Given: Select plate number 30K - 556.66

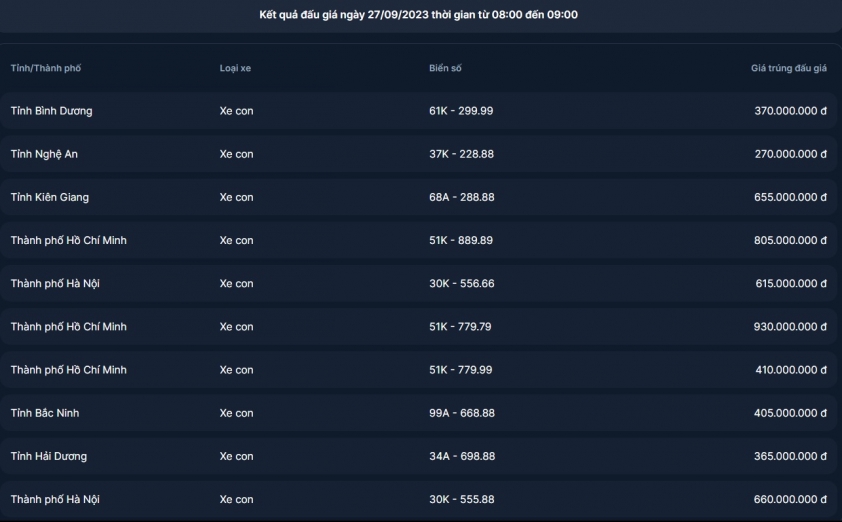Looking at the screenshot, I should (x=461, y=283).
